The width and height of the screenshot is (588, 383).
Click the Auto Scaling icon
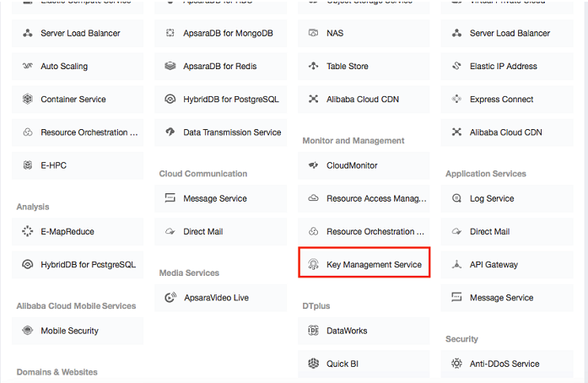click(x=28, y=67)
